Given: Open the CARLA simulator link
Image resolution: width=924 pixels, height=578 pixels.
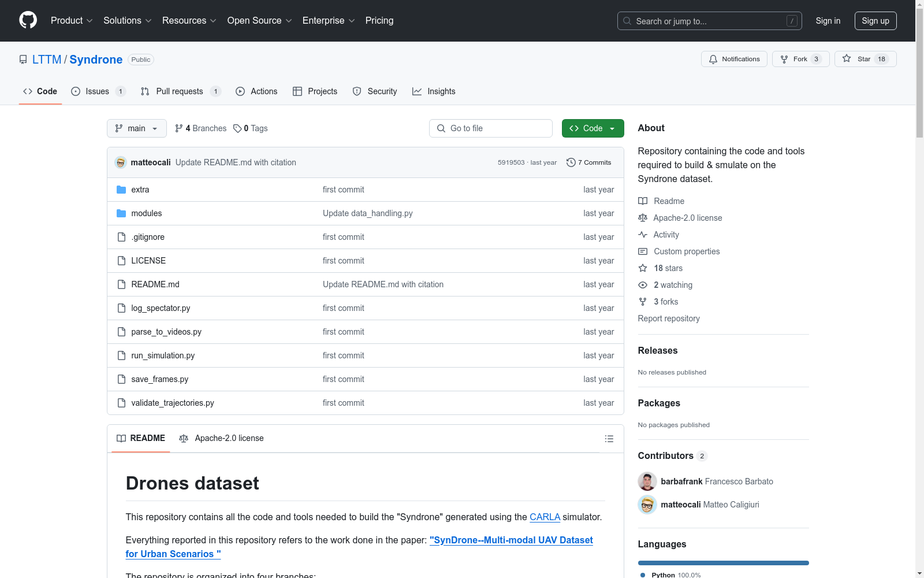Looking at the screenshot, I should [x=545, y=517].
